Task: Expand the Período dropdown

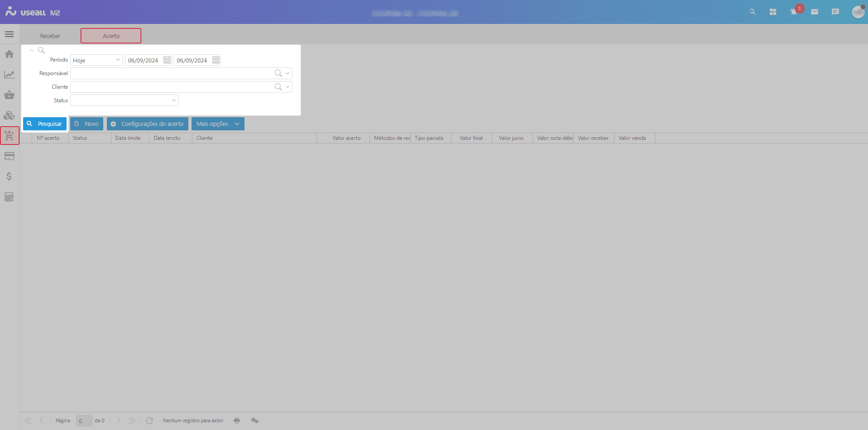Action: click(x=118, y=60)
